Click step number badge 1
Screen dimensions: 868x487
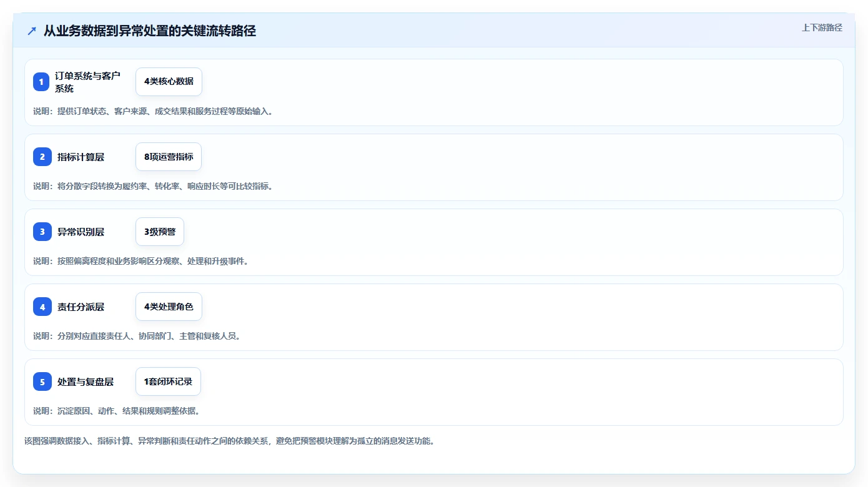point(41,82)
